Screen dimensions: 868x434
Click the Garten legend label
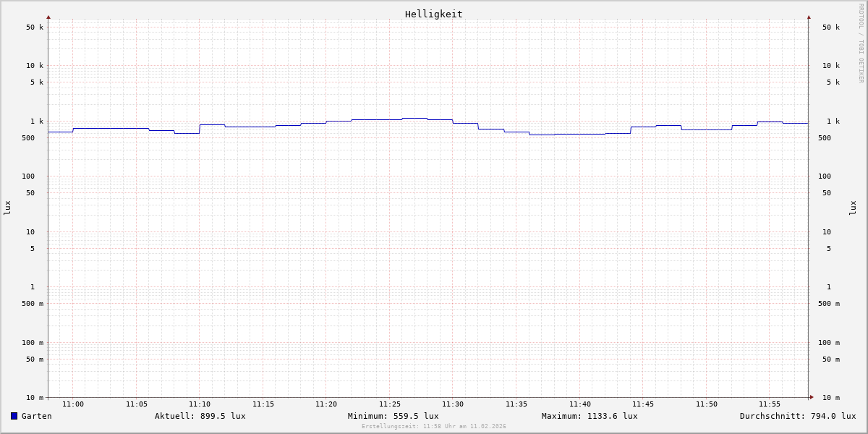click(x=36, y=416)
